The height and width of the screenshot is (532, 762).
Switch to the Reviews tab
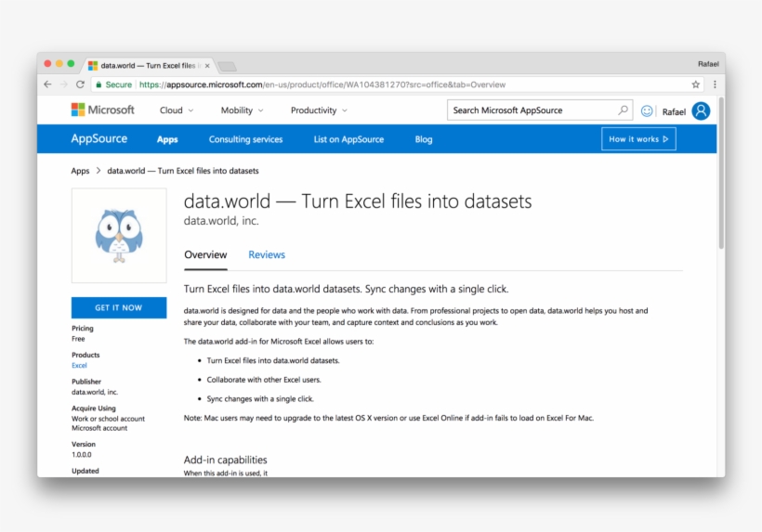click(267, 254)
